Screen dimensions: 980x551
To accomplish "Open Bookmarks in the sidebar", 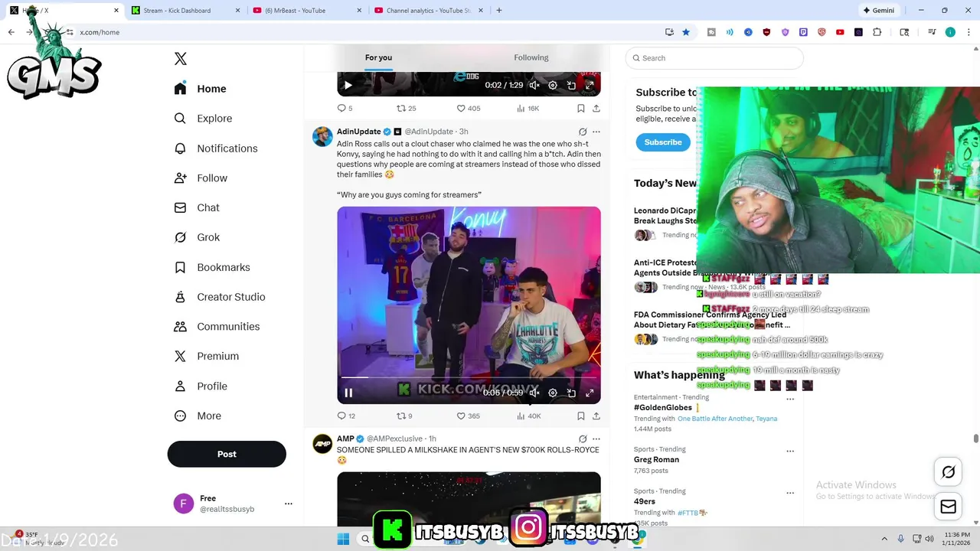I will pos(212,267).
